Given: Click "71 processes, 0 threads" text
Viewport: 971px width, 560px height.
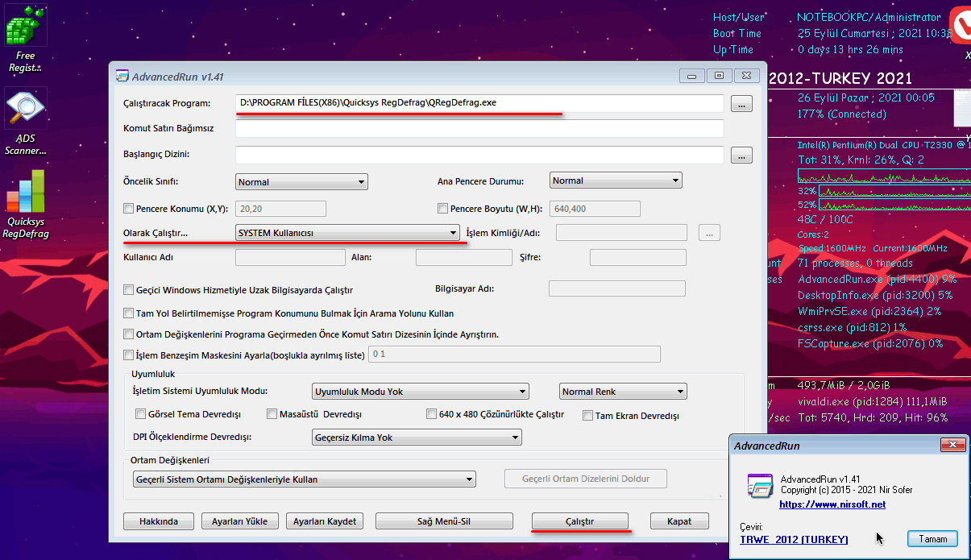Looking at the screenshot, I should click(855, 263).
